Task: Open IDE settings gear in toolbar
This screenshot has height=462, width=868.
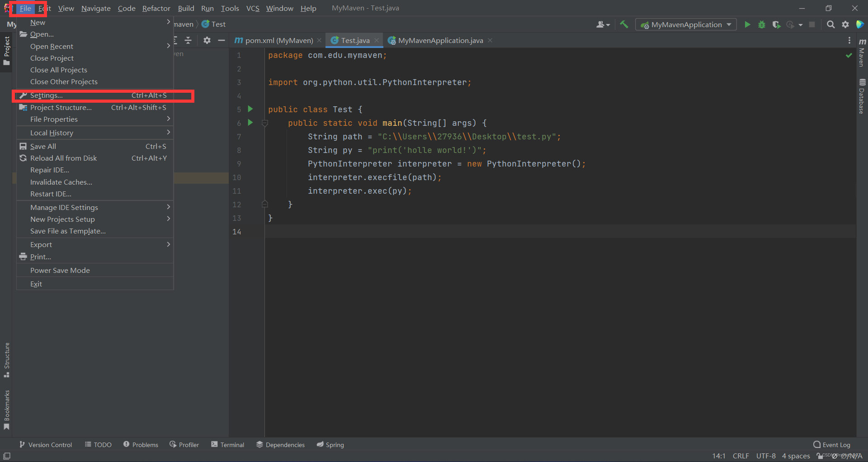Action: [845, 24]
